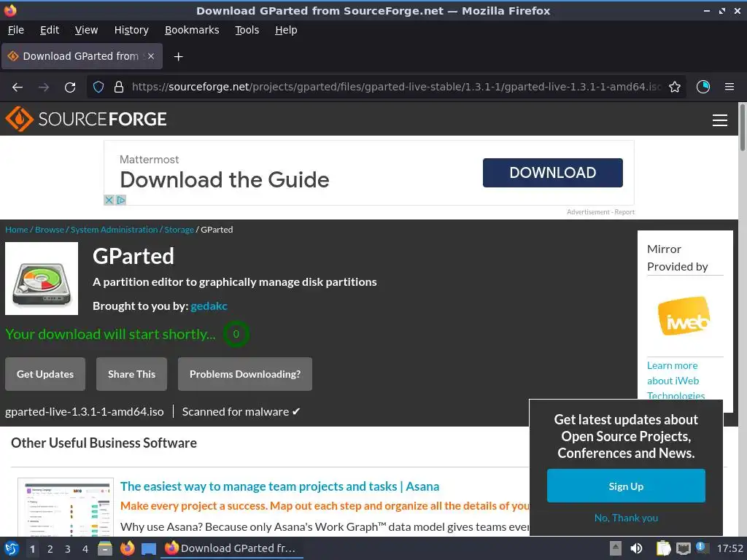Reload the SourceForge page
This screenshot has height=560, width=747.
coord(70,87)
